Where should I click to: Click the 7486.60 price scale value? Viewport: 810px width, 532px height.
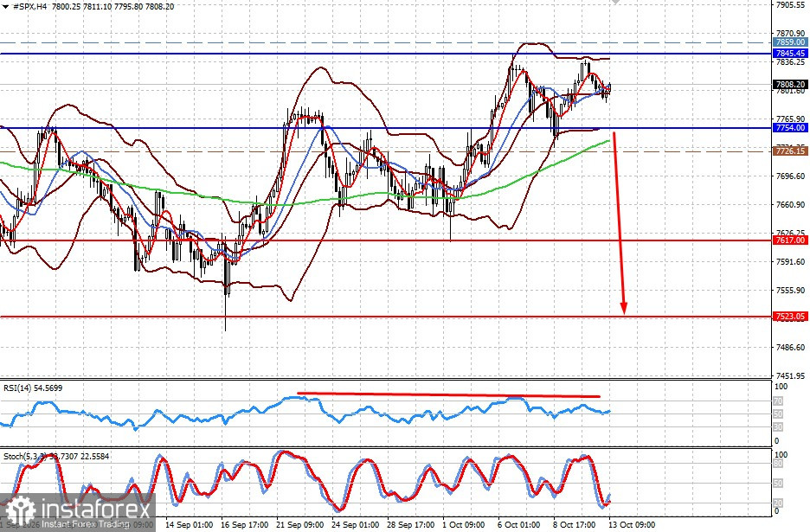point(790,347)
